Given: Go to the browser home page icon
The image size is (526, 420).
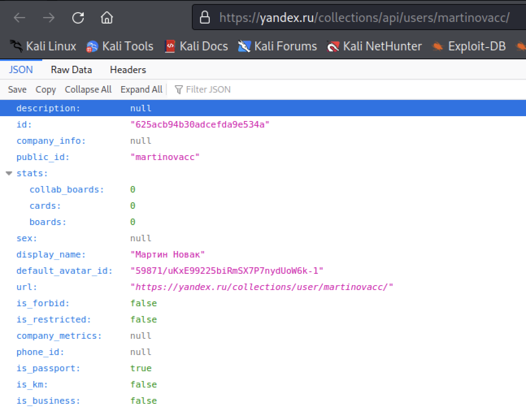Looking at the screenshot, I should pos(107,18).
